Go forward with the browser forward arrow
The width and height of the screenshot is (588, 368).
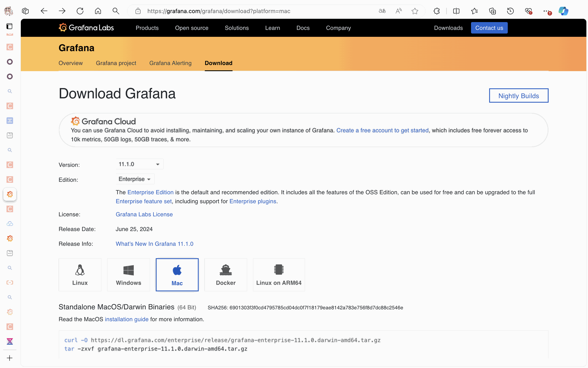point(62,11)
